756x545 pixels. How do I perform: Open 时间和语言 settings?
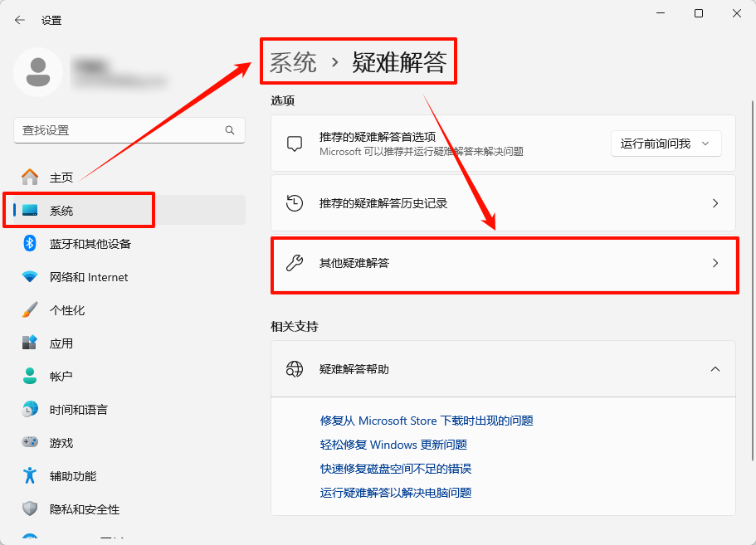78,410
